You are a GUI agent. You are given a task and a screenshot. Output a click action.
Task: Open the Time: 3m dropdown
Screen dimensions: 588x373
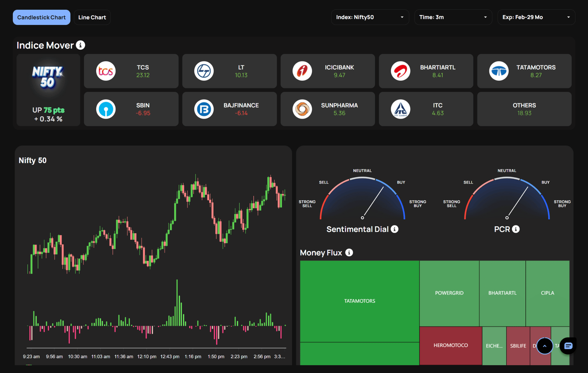(x=453, y=17)
